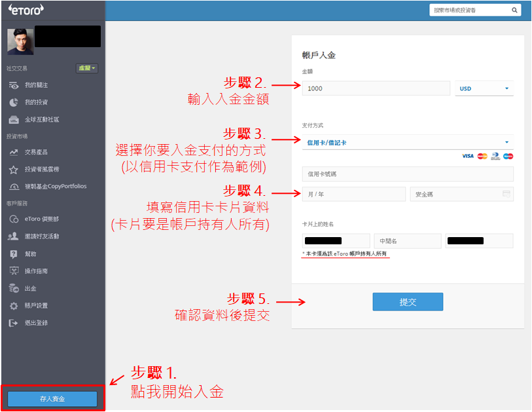Open the 信用卡/借記卡 payment method dropdown

408,142
